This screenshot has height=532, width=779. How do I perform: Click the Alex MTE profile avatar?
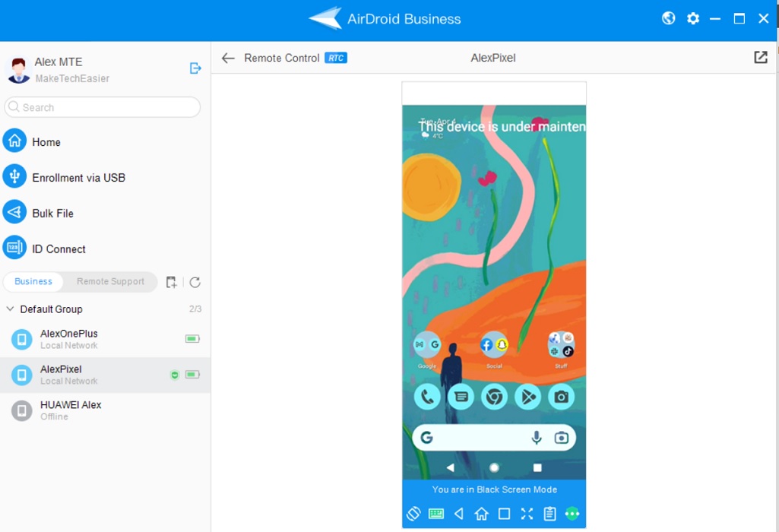point(19,70)
